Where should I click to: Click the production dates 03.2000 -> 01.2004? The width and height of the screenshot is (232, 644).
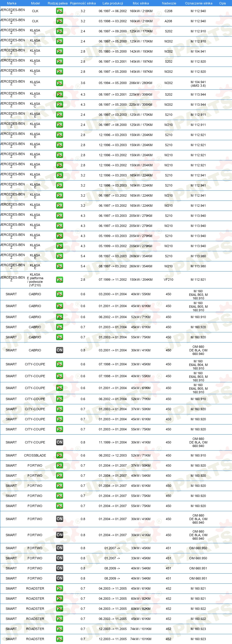coord(113,294)
